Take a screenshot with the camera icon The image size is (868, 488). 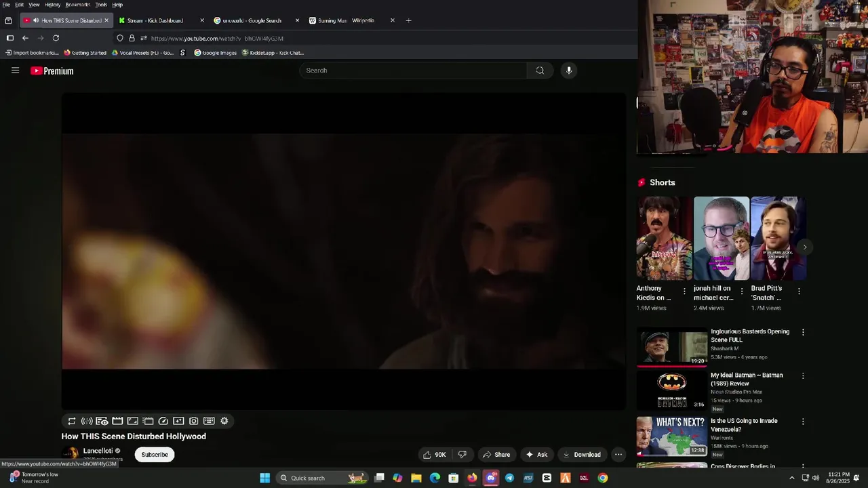point(194,421)
